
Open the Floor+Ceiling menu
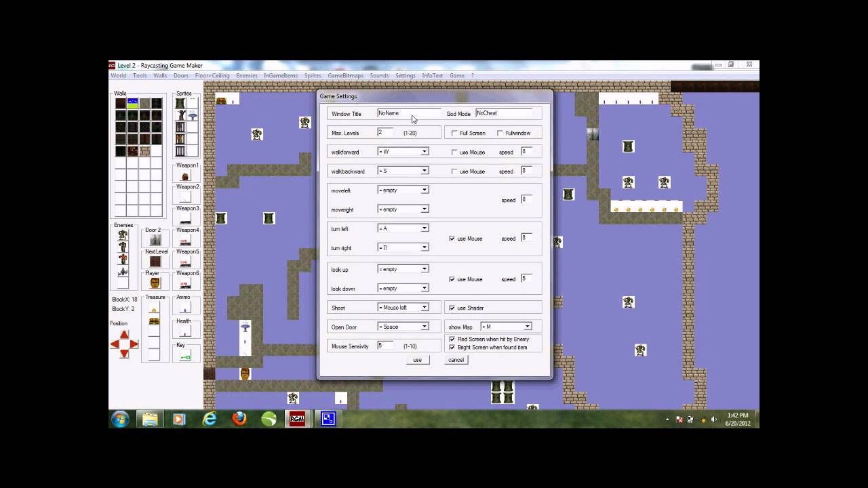[212, 76]
